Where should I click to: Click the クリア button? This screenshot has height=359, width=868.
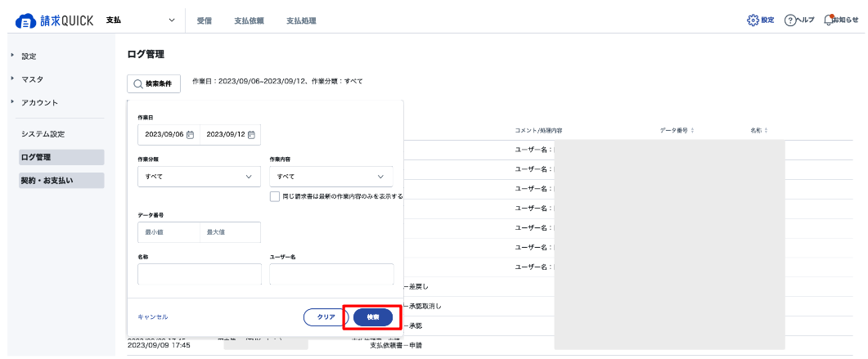pyautogui.click(x=326, y=317)
